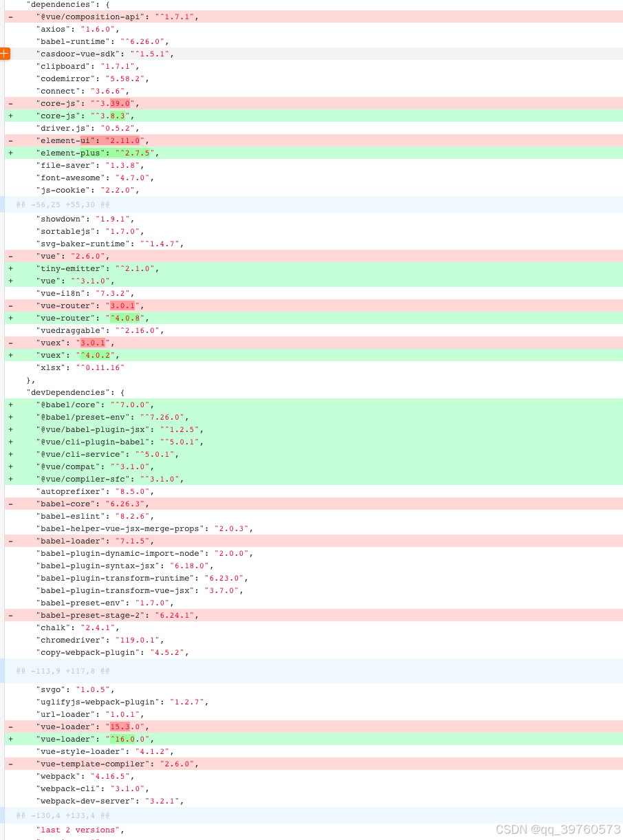
Task: Click the minus marker on the vue-loader removed line
Action: 10,726
